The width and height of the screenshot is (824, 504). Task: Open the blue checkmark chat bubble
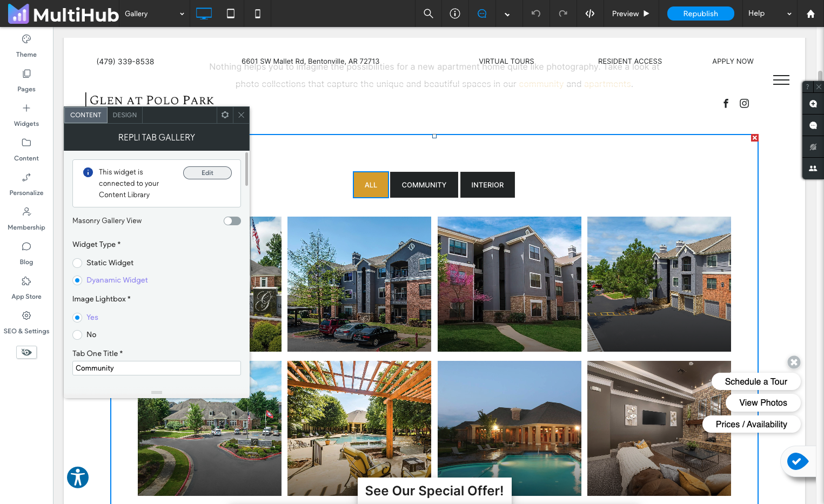click(798, 461)
